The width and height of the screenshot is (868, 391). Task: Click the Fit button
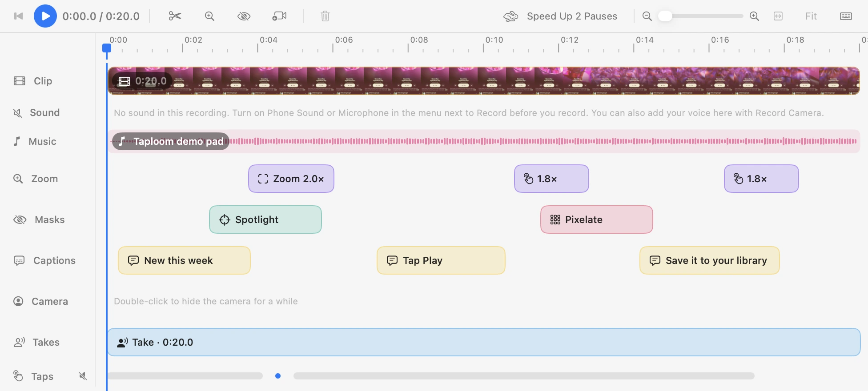[x=811, y=16]
